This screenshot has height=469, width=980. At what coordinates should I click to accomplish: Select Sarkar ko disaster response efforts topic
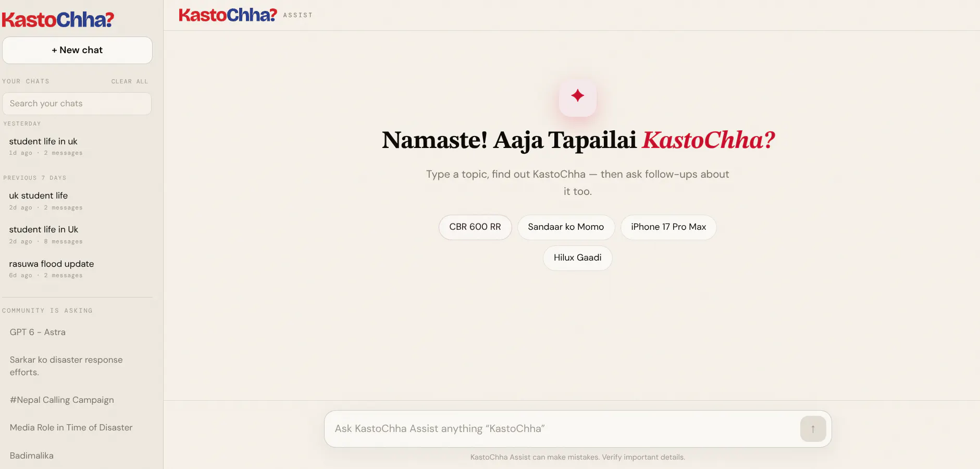click(77, 366)
